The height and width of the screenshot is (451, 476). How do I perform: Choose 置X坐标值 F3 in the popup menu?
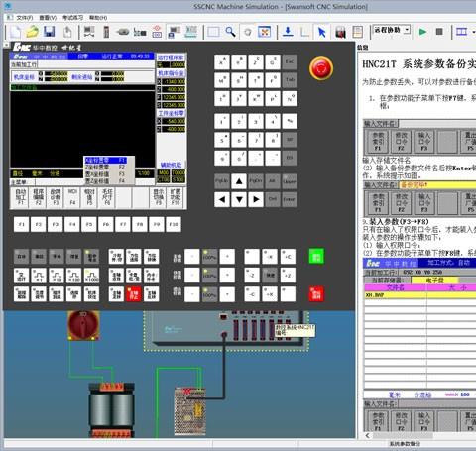pos(105,174)
